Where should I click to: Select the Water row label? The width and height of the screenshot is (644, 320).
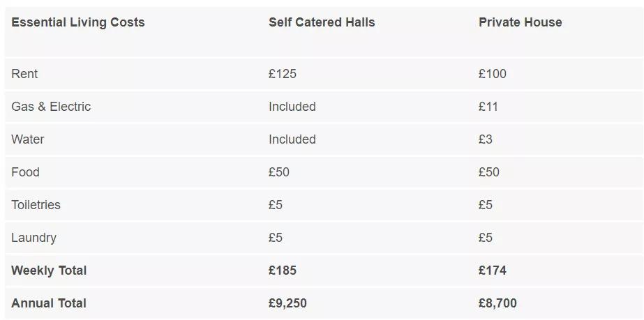(27, 139)
